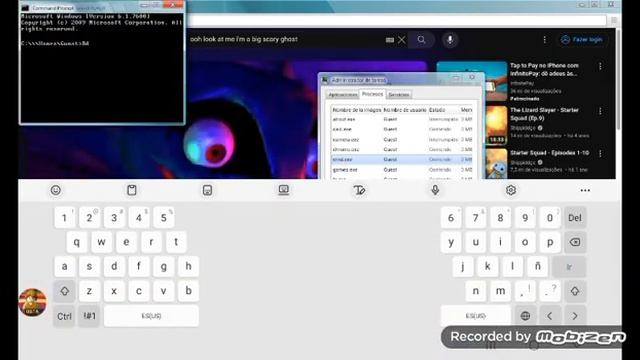The width and height of the screenshot is (640, 360).
Task: Select the Procesos tab in Task Manager
Action: tap(373, 94)
